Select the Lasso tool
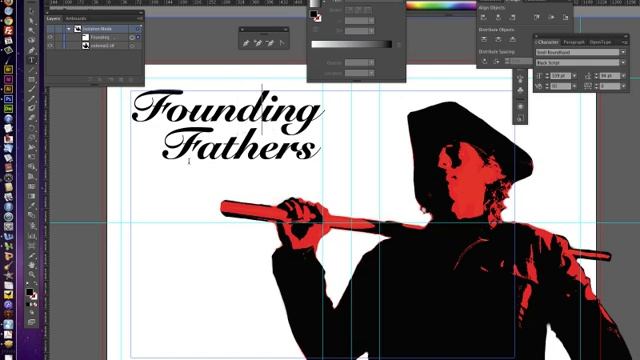The width and height of the screenshot is (640, 360). click(31, 40)
